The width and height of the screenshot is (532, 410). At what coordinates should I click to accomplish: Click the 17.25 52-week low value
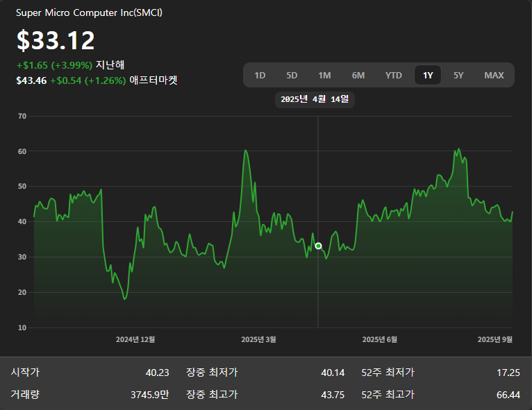(x=508, y=373)
